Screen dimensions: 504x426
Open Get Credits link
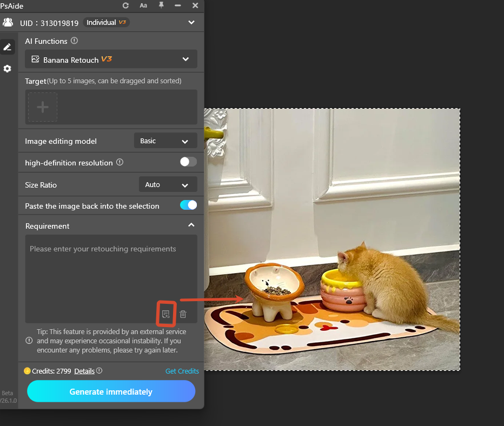[x=182, y=371]
